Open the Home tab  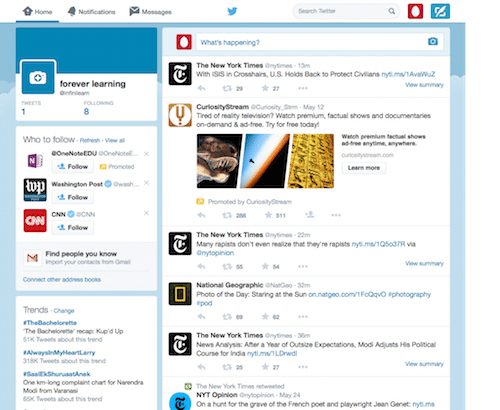click(x=37, y=12)
